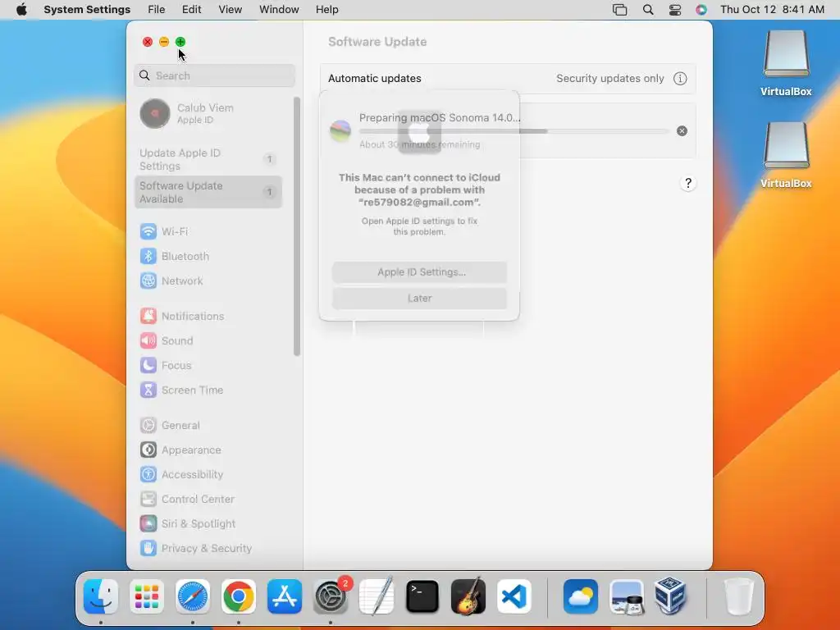Screen dimensions: 840x630
Task: Select the Bluetooth sidebar icon
Action: pos(148,256)
